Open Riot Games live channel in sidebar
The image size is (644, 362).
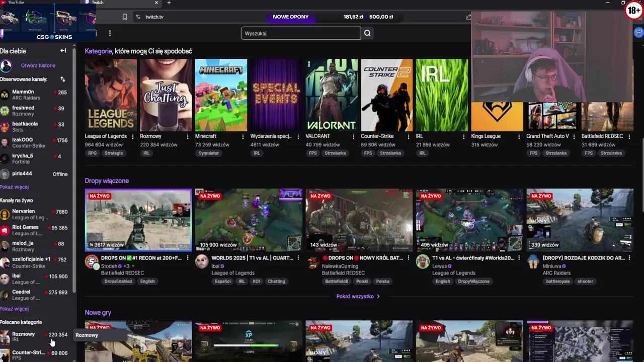point(34,230)
